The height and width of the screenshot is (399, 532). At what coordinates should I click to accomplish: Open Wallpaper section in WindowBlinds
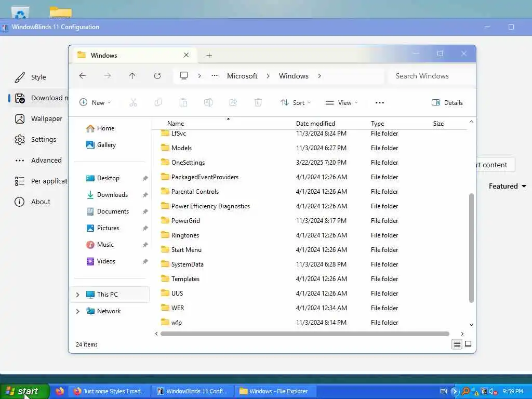point(38,119)
